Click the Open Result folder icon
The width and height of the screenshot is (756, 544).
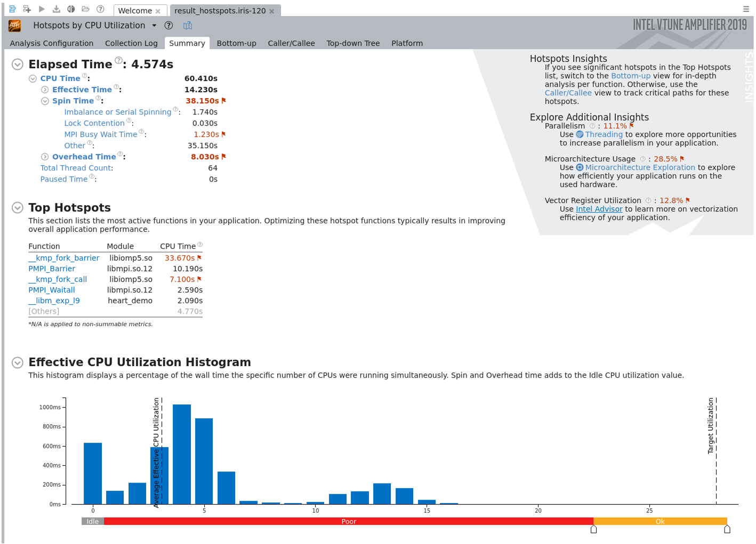(85, 9)
